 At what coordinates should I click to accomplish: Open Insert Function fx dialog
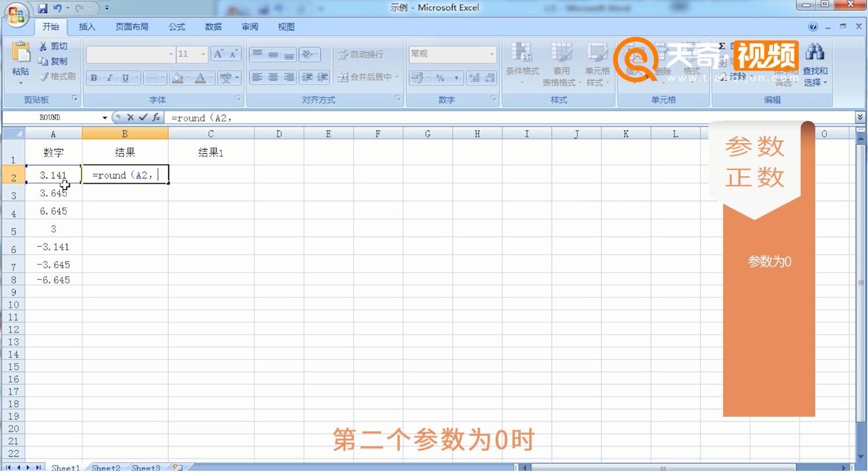point(156,117)
